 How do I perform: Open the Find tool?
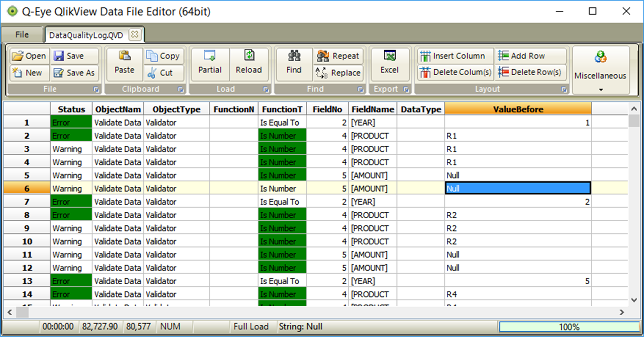click(294, 64)
